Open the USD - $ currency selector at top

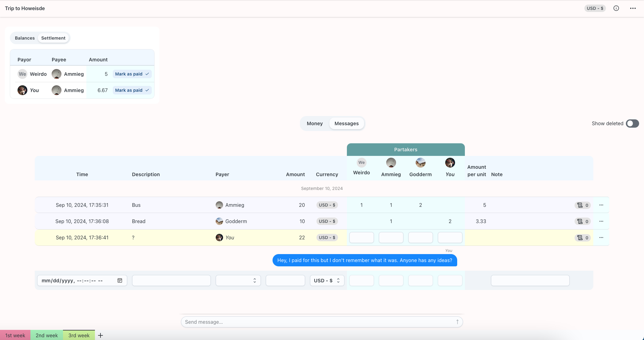tap(595, 8)
